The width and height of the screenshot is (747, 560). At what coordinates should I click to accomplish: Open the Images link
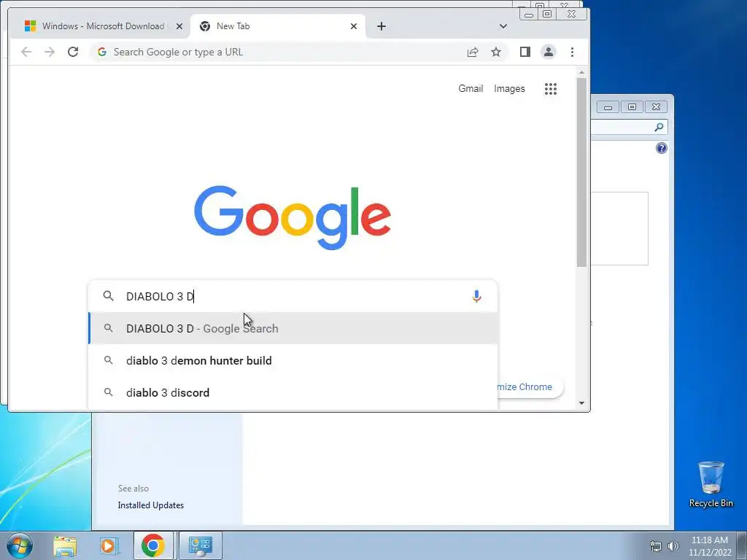point(509,88)
